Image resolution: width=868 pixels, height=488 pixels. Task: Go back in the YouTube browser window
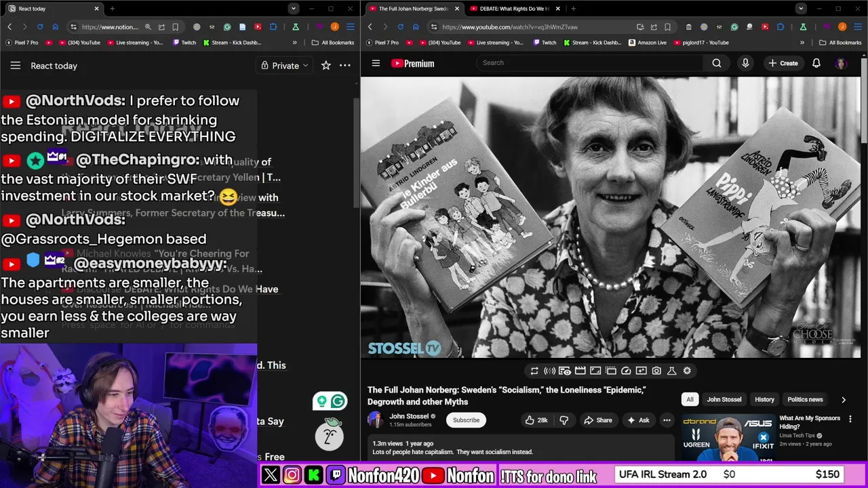pos(370,27)
